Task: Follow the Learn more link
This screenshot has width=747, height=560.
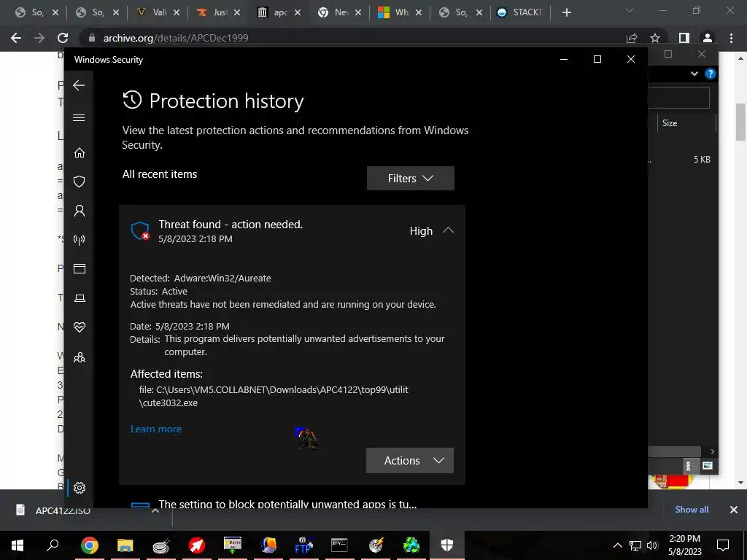Action: click(x=156, y=429)
